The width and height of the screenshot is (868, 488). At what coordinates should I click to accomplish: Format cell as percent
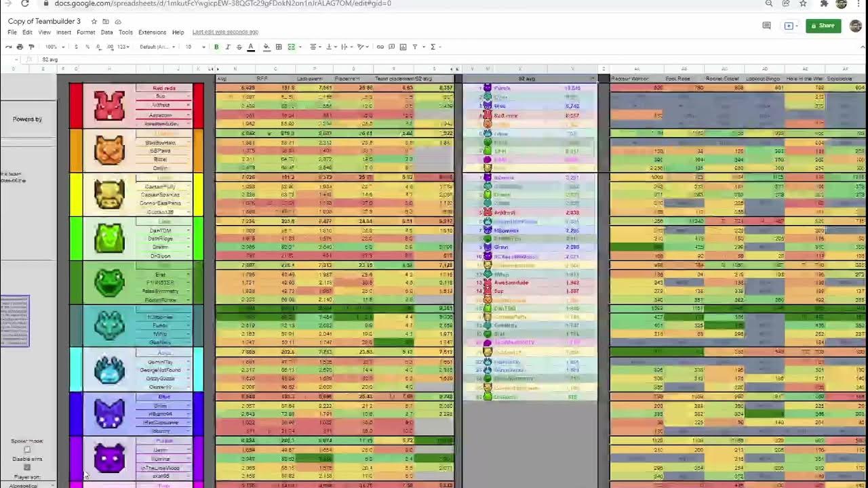point(87,47)
